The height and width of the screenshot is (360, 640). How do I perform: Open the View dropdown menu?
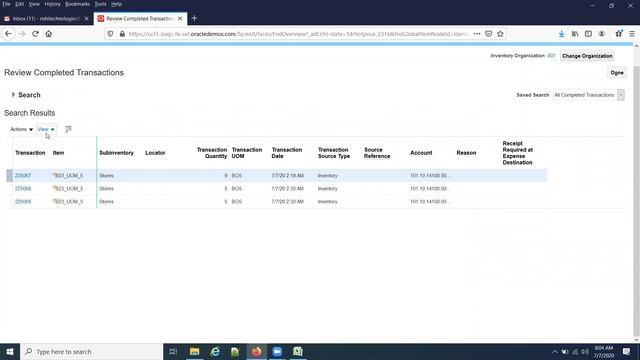(46, 129)
